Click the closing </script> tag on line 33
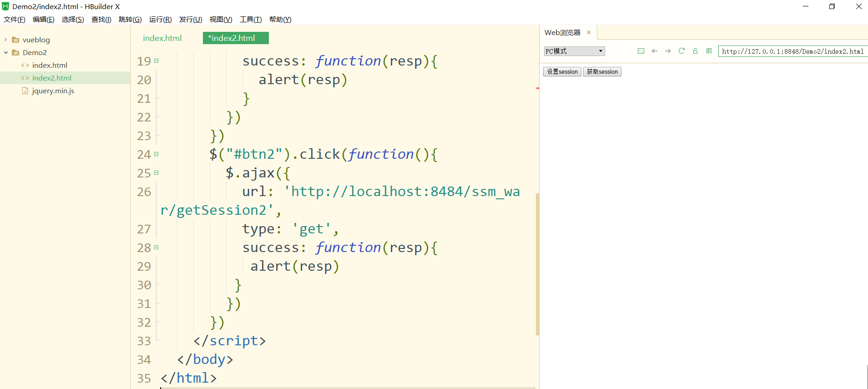 pos(230,341)
